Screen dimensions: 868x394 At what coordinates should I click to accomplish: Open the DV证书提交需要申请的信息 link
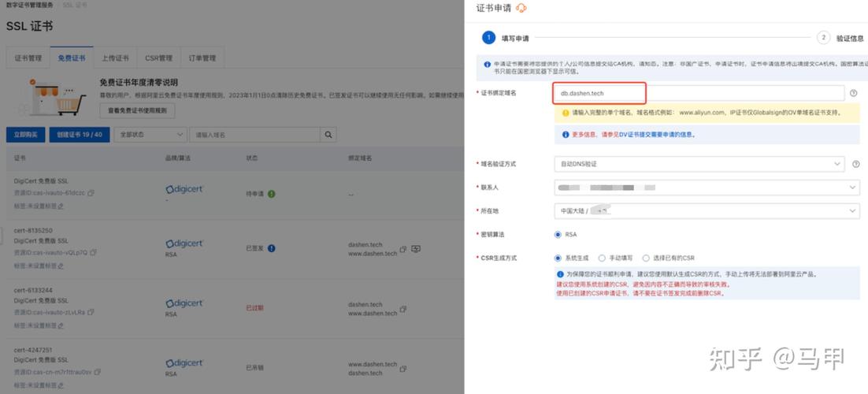point(657,135)
